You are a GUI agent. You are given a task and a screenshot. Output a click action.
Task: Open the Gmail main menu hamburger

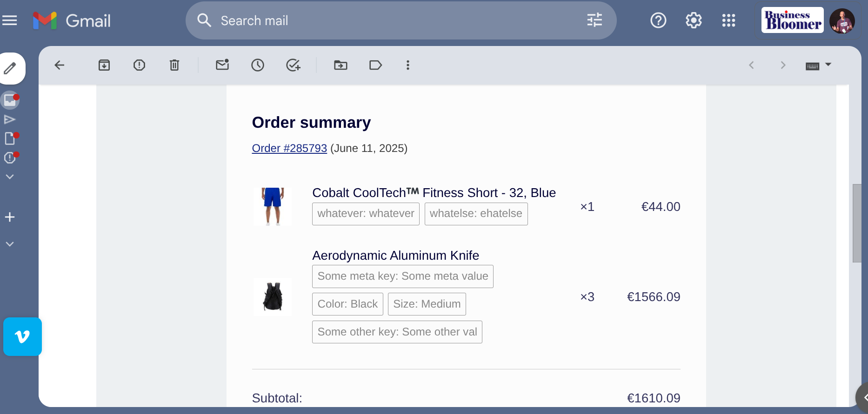tap(10, 20)
